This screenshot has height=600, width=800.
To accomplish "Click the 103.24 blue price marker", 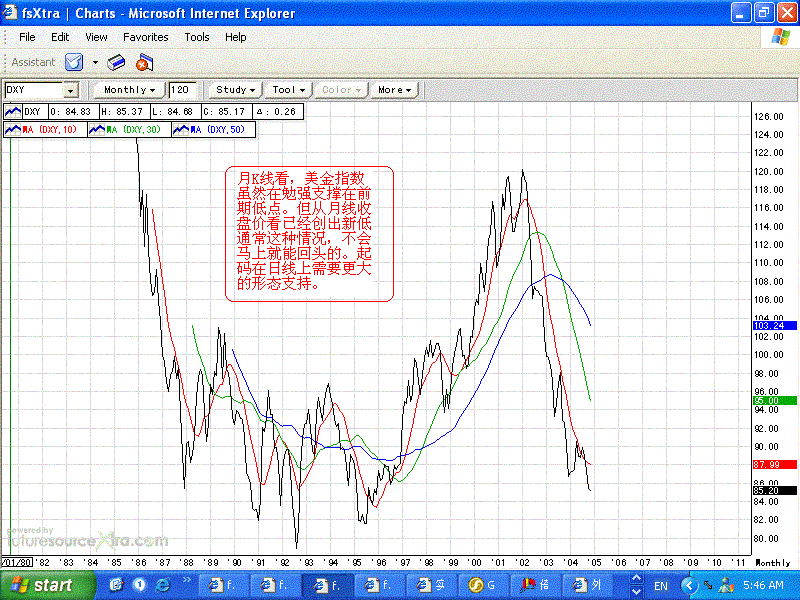I will coord(774,326).
